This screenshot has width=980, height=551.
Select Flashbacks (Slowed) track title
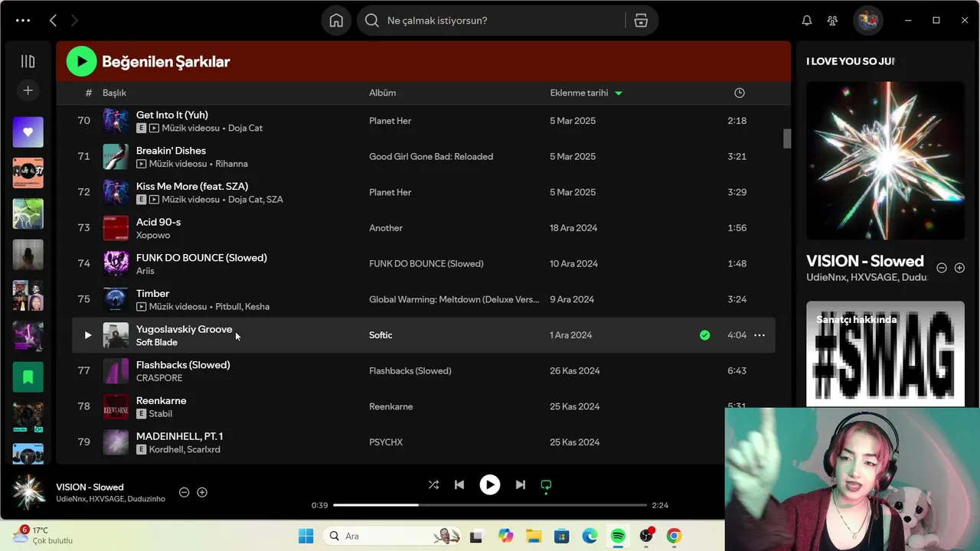pos(183,365)
